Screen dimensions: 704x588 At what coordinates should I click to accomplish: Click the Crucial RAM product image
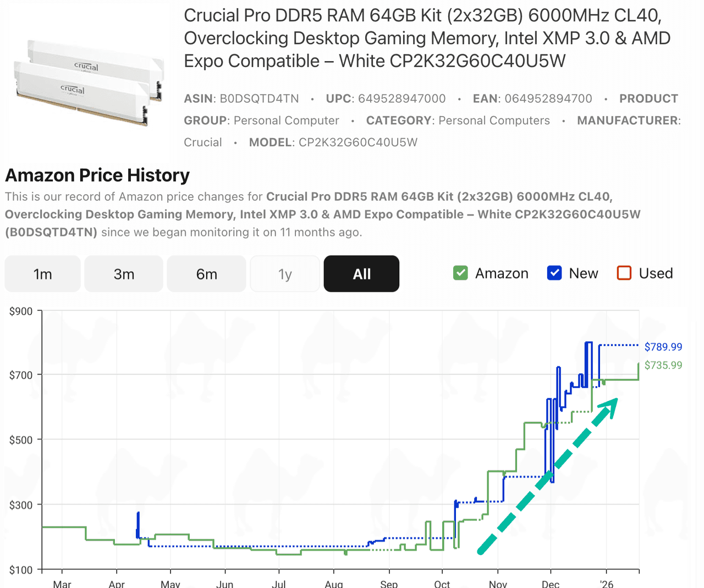[88, 83]
